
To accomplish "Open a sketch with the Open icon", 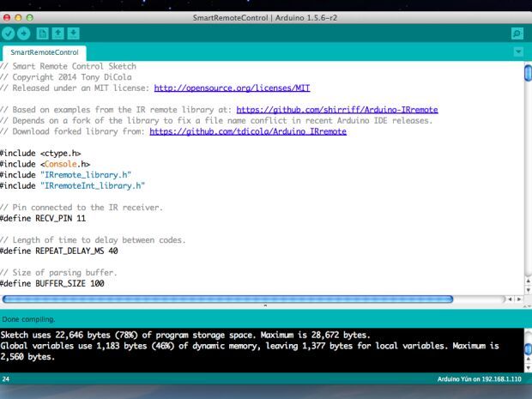I will pos(57,33).
